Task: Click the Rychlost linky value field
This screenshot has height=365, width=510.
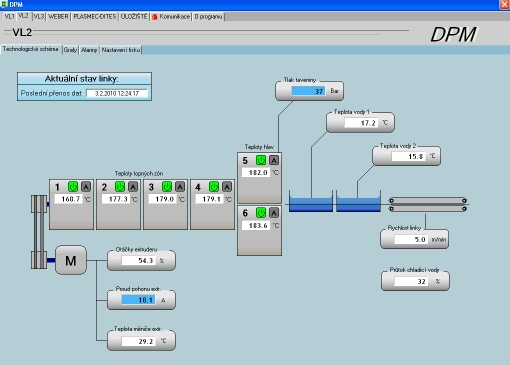Action: (411, 239)
